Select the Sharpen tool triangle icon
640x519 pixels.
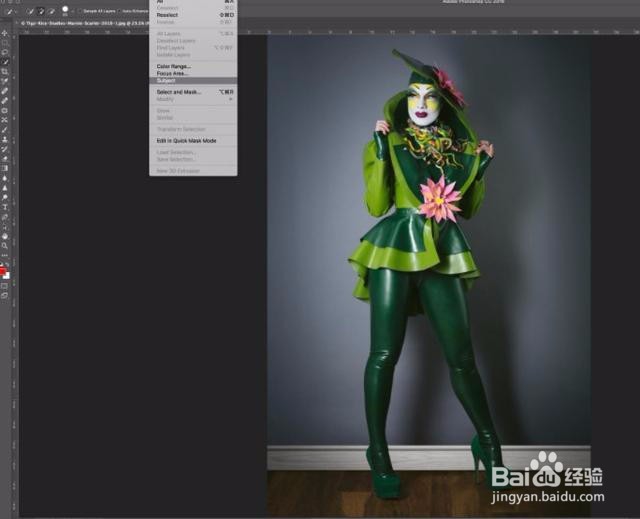pos(4,188)
